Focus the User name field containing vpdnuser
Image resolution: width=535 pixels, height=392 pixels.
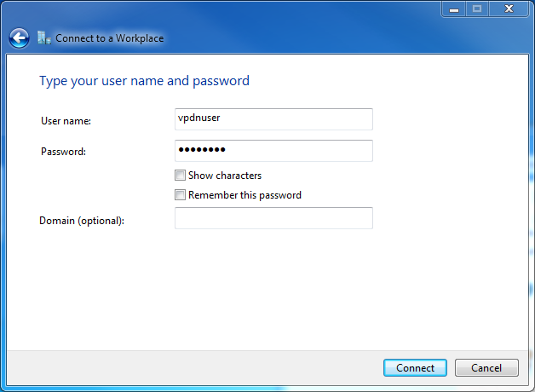click(273, 119)
